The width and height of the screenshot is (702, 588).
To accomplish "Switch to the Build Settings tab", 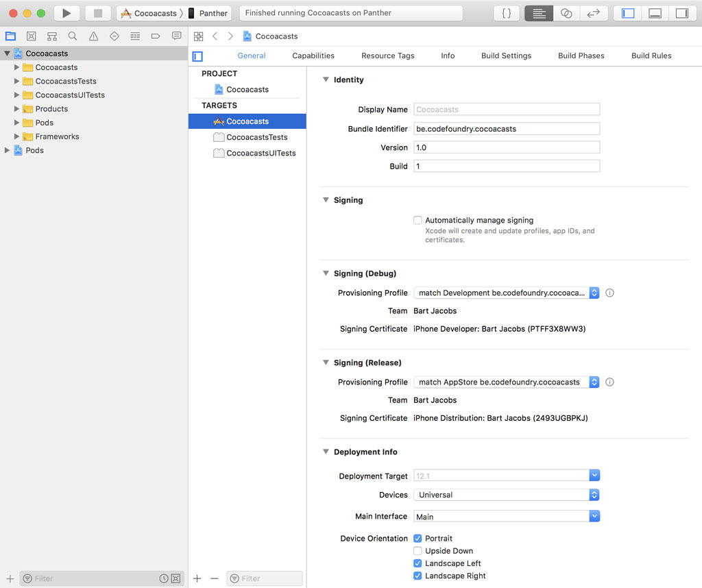I will click(506, 56).
